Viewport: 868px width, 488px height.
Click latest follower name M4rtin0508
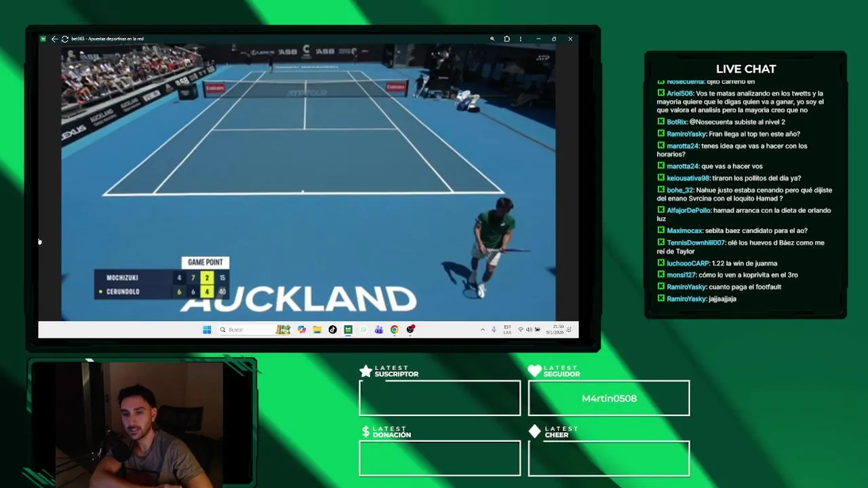609,399
